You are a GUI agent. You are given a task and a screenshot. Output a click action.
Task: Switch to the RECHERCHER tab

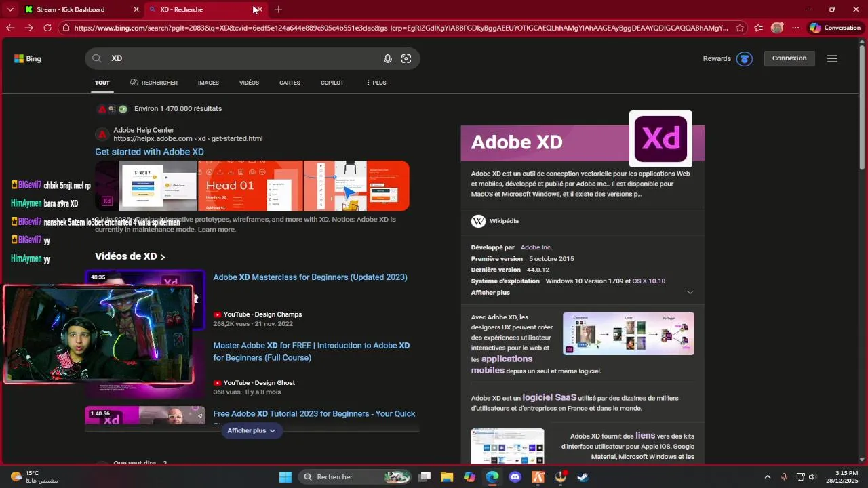coord(154,83)
